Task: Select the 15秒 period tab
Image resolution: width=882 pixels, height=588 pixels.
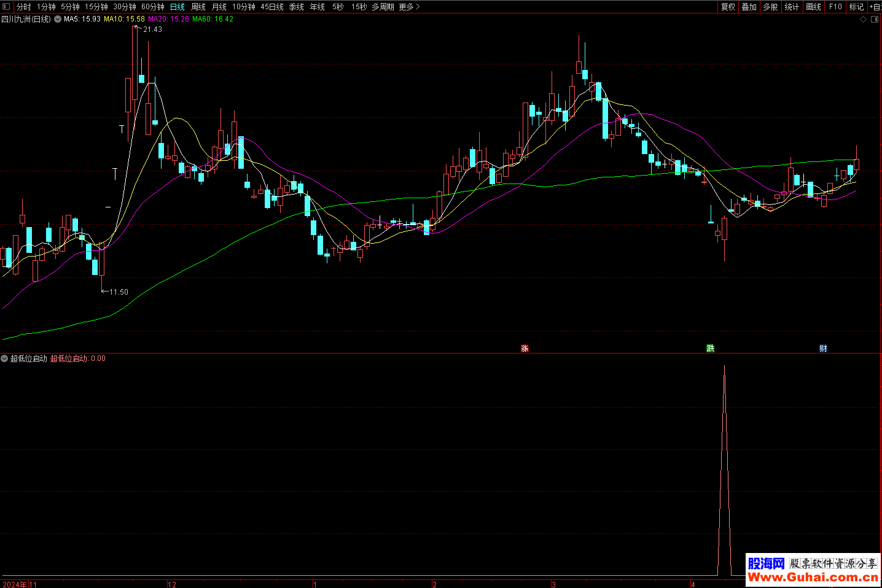Action: coord(359,7)
